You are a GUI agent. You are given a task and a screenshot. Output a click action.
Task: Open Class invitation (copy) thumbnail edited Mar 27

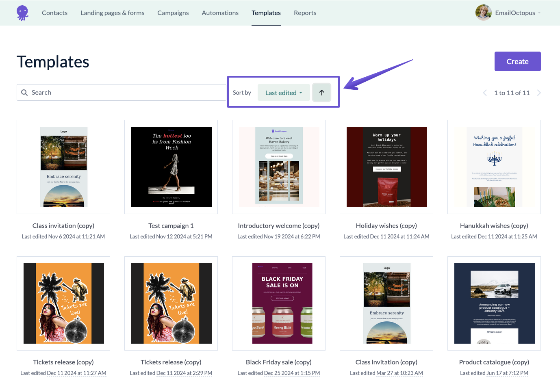[x=386, y=303]
